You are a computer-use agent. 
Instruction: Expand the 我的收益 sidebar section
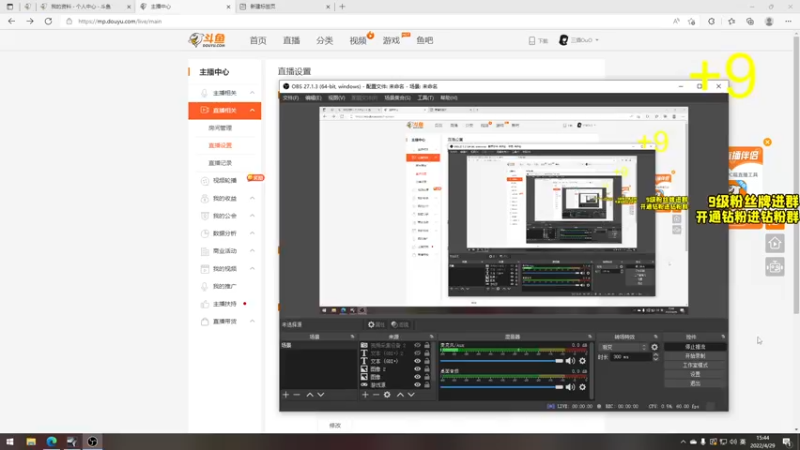point(252,198)
